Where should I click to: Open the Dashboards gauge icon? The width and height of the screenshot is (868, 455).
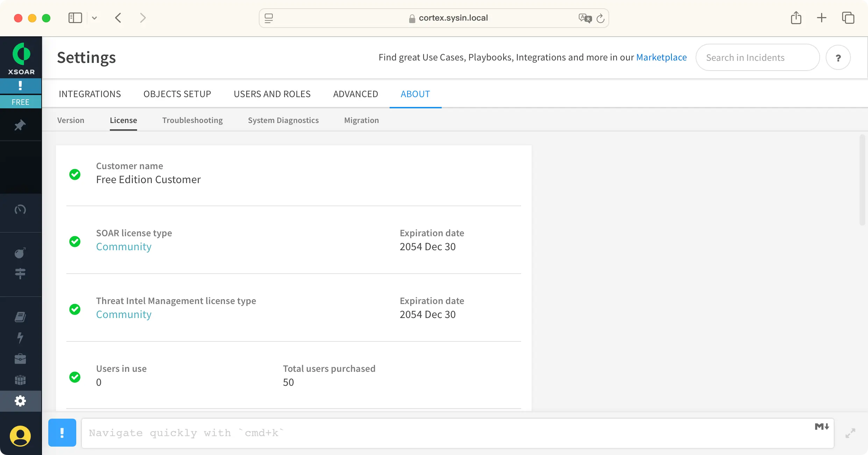tap(20, 209)
